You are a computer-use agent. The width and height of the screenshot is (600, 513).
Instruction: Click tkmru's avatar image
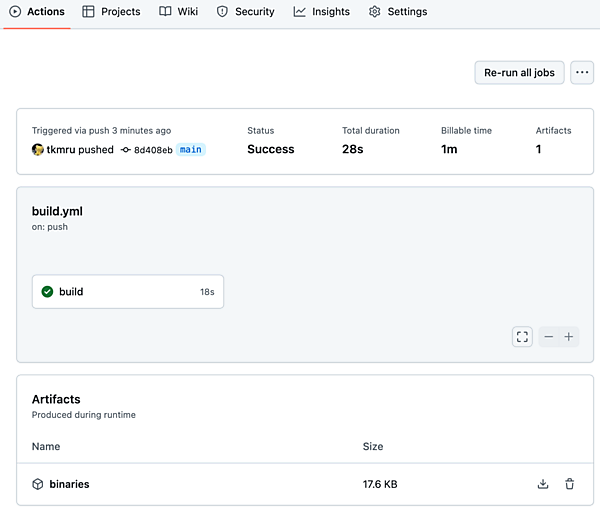point(38,150)
